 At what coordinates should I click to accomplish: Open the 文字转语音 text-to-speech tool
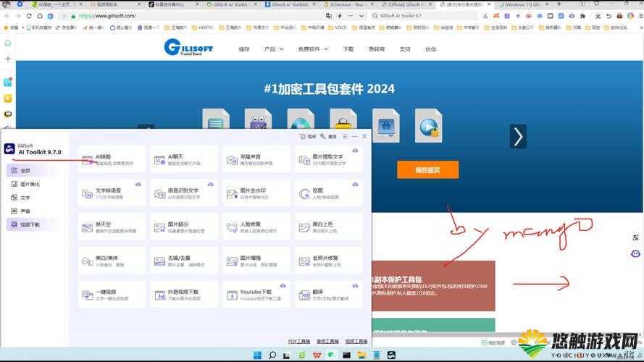point(112,193)
